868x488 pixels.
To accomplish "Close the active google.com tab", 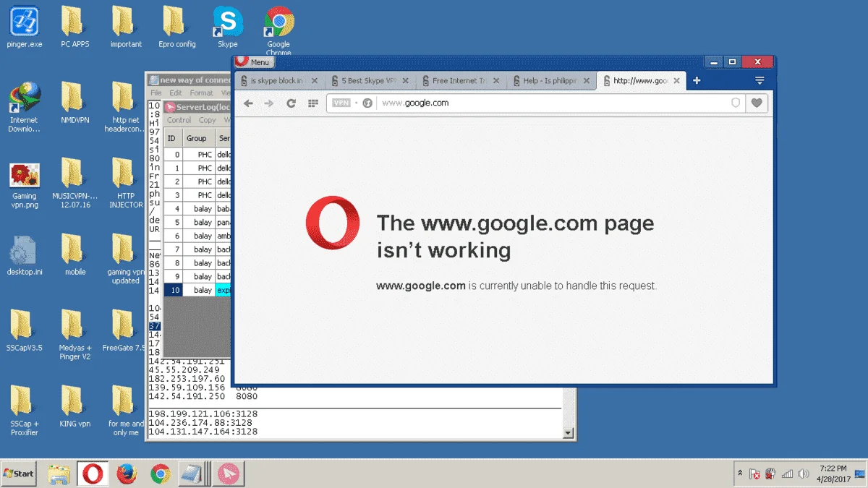I will pyautogui.click(x=677, y=81).
